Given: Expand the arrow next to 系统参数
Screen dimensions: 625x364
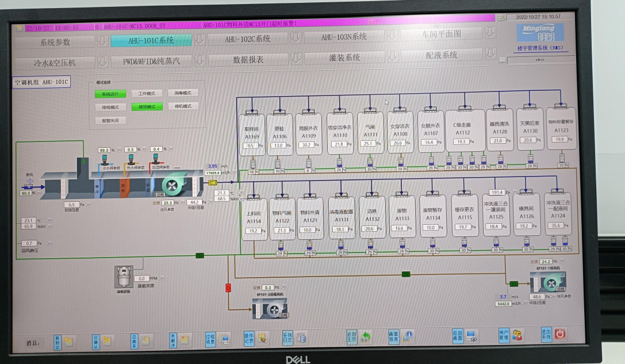Looking at the screenshot, I should coord(102,41).
